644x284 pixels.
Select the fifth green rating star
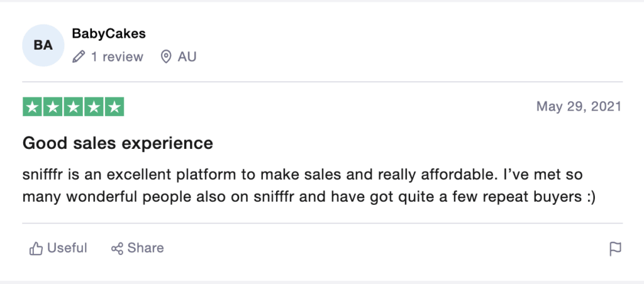114,107
